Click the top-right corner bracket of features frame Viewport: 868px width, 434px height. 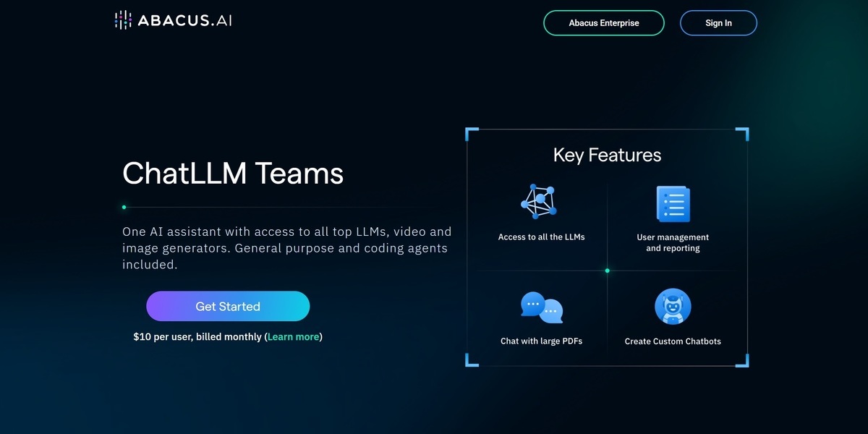743,133
